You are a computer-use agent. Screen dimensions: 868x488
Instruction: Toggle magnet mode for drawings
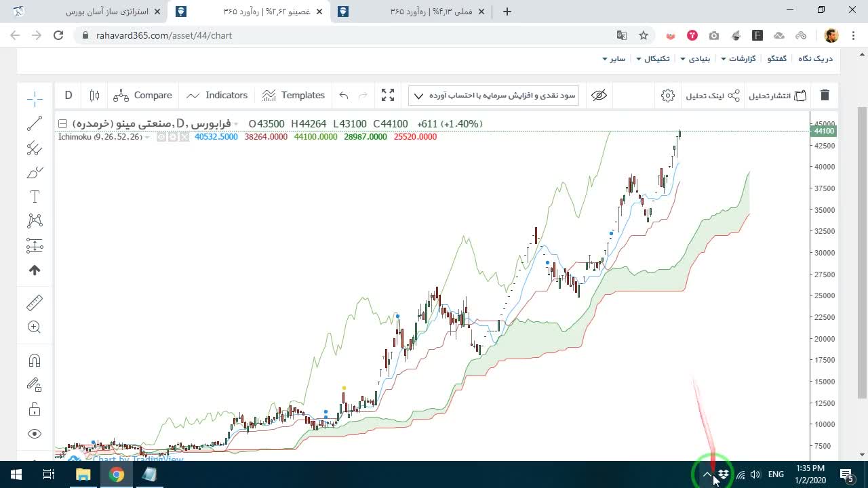click(35, 360)
